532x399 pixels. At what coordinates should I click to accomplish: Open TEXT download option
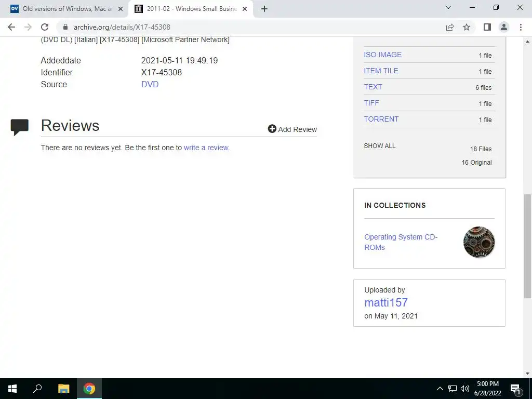tap(373, 87)
